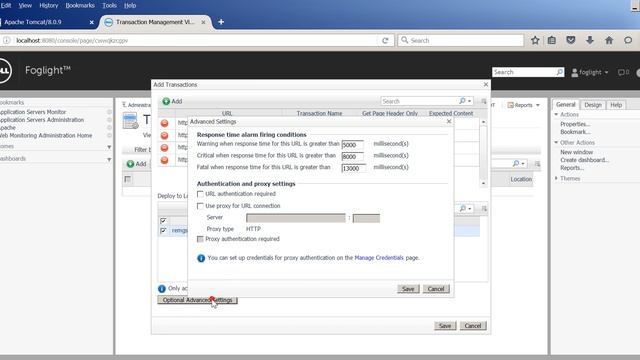Expand the Themes section

click(556, 178)
